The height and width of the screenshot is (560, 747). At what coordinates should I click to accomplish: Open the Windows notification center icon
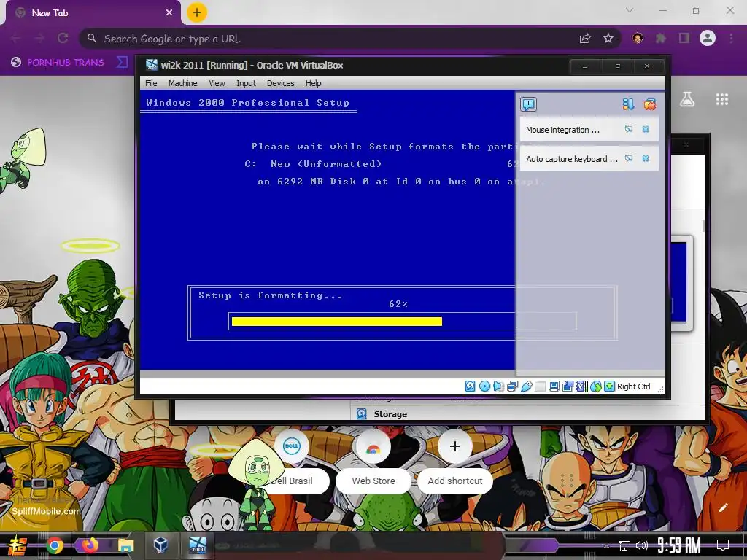click(x=723, y=545)
